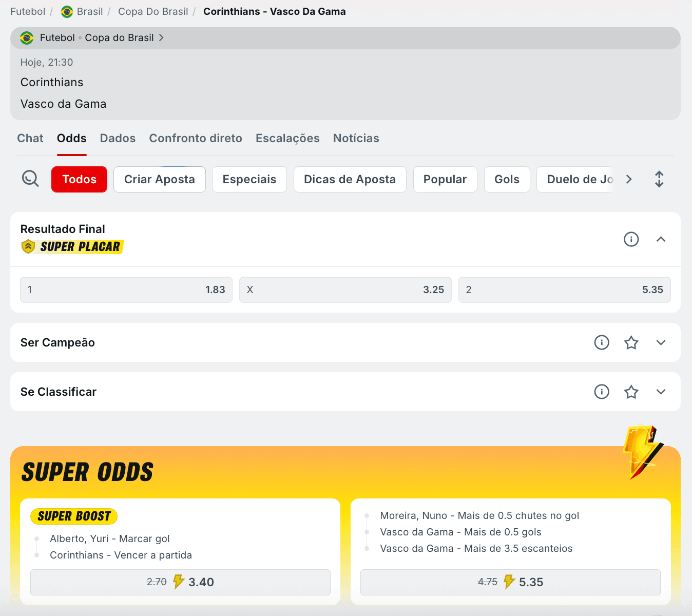Click Vasco da Gama team name

point(64,104)
